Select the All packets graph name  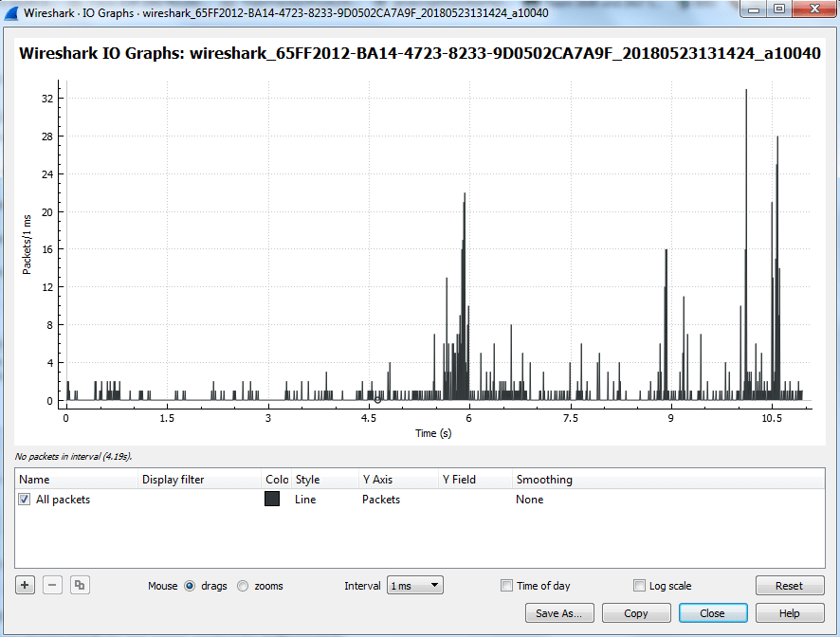[x=63, y=500]
